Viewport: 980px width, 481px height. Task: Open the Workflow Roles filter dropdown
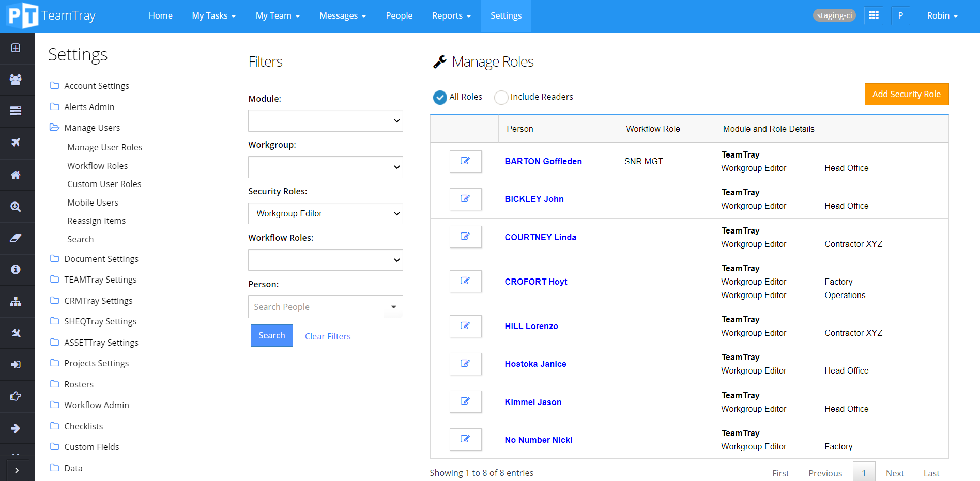[326, 260]
